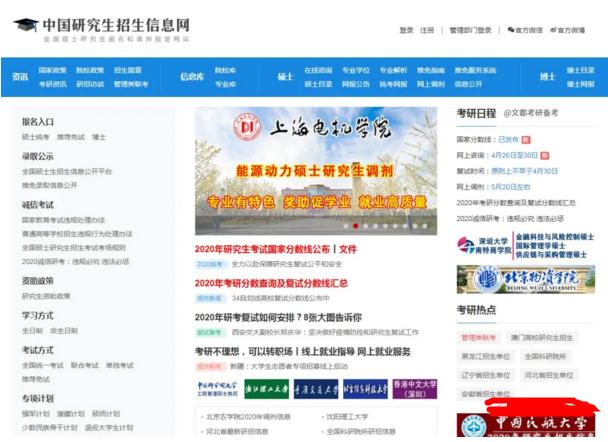Click 已发布 next to 国家分数线
The image size is (608, 442).
[508, 139]
